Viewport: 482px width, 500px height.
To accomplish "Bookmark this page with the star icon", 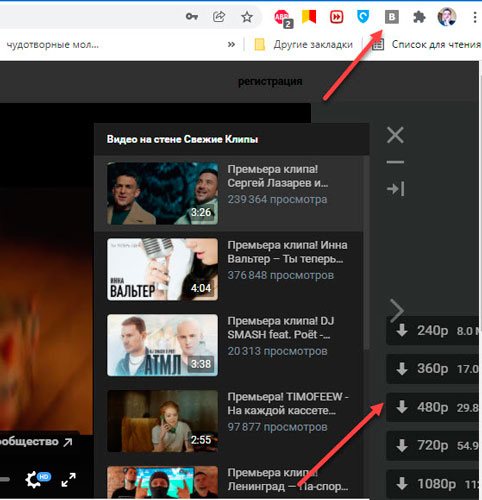I will click(x=247, y=16).
